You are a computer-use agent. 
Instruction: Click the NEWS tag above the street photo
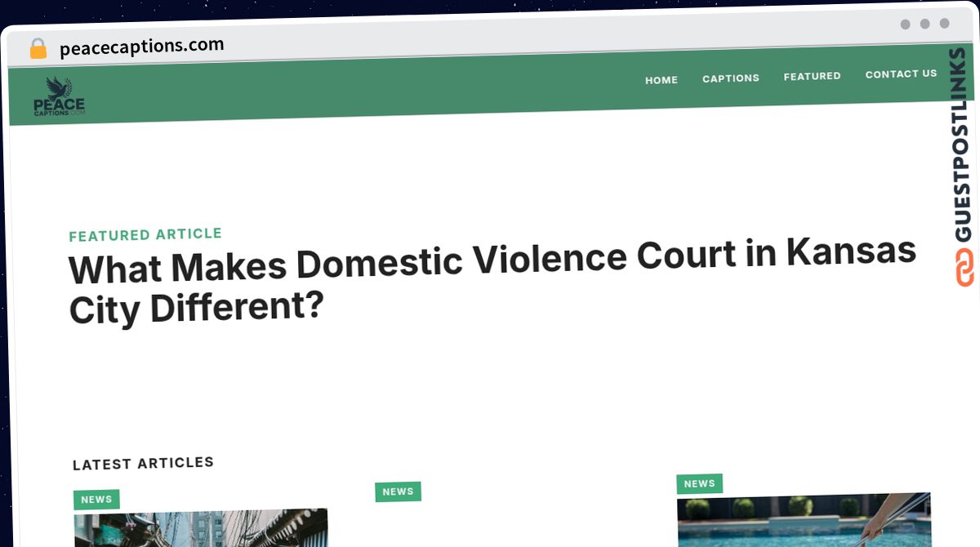[x=96, y=500]
